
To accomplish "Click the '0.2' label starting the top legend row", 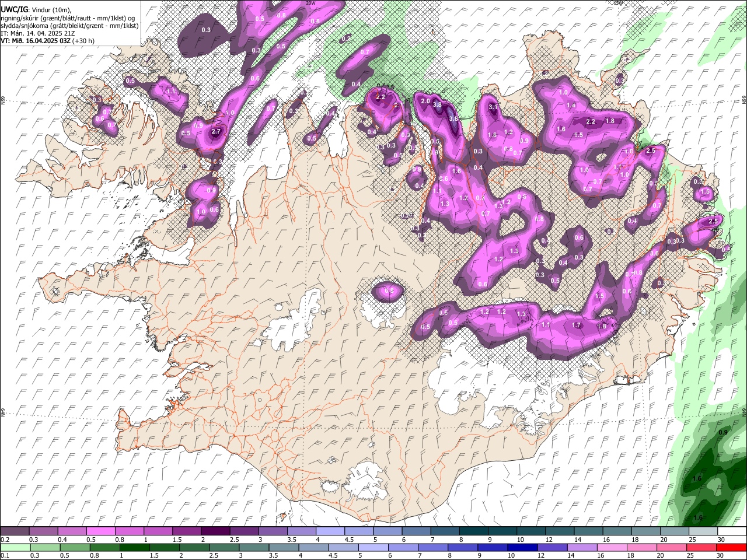I will click(5, 540).
